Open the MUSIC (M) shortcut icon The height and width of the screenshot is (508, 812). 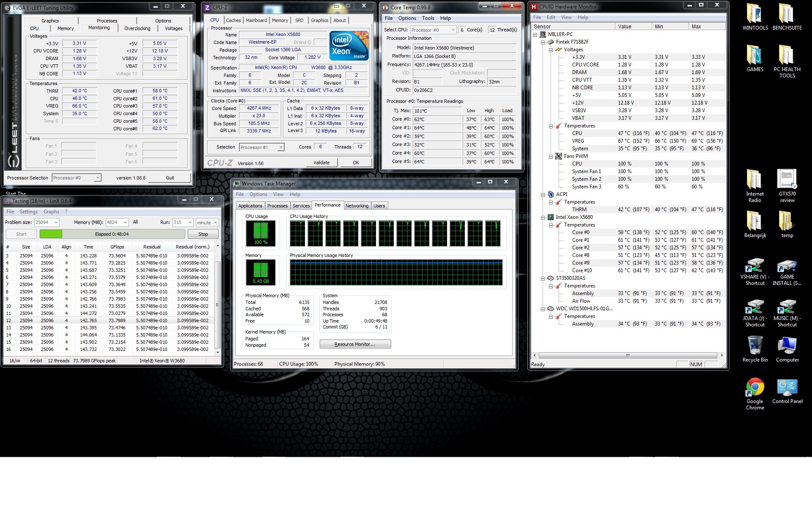(787, 306)
